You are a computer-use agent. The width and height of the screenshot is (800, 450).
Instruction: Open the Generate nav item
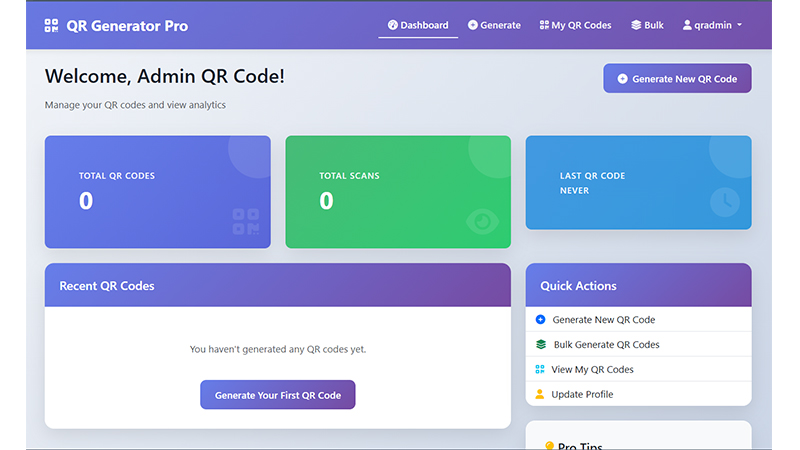click(494, 25)
